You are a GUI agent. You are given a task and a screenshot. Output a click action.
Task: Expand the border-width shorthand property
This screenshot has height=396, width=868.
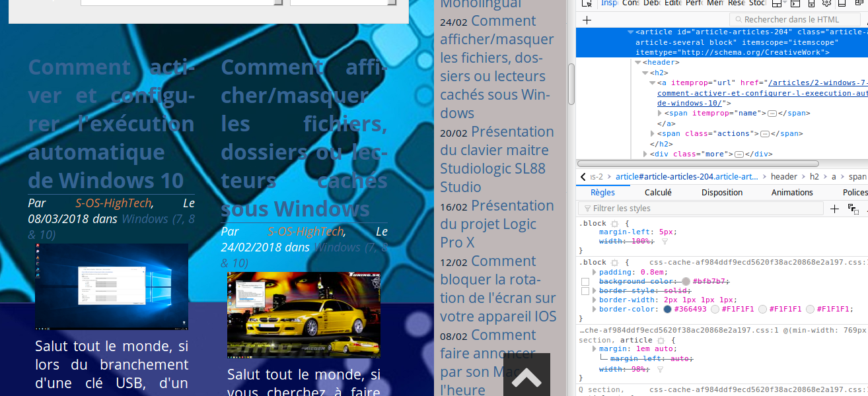pyautogui.click(x=595, y=300)
